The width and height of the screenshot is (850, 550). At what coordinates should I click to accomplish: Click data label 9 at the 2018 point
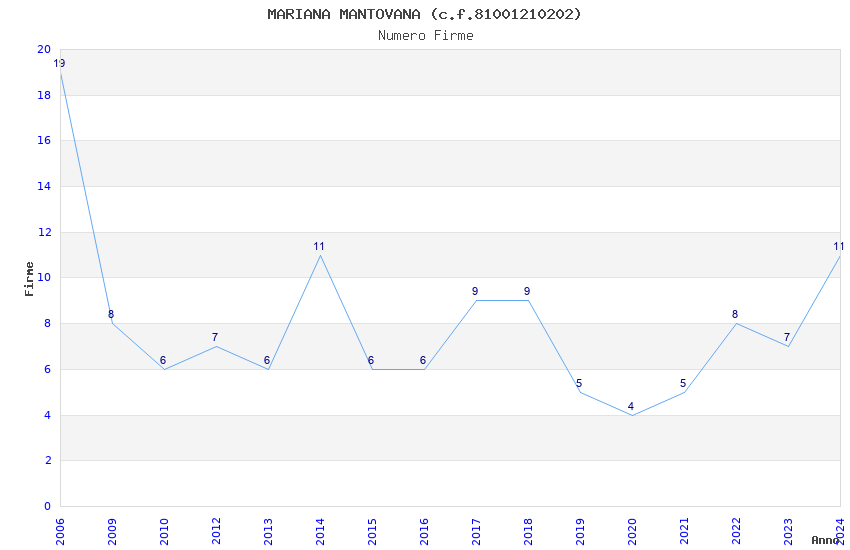527,292
